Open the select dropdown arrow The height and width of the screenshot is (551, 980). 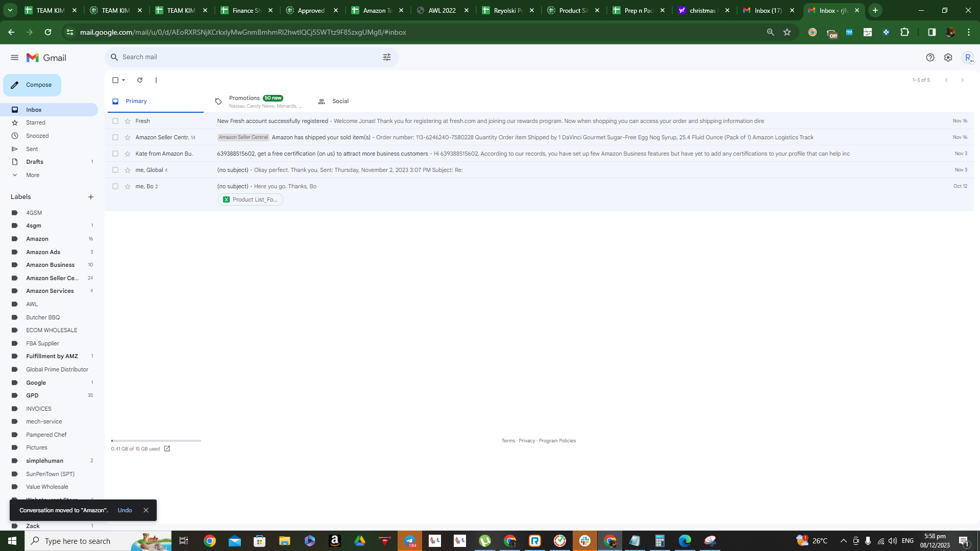(124, 80)
